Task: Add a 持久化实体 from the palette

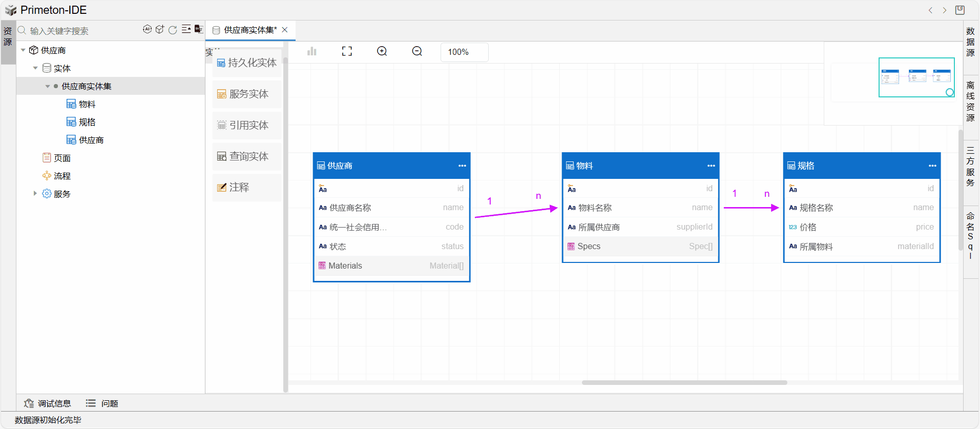Action: (247, 63)
